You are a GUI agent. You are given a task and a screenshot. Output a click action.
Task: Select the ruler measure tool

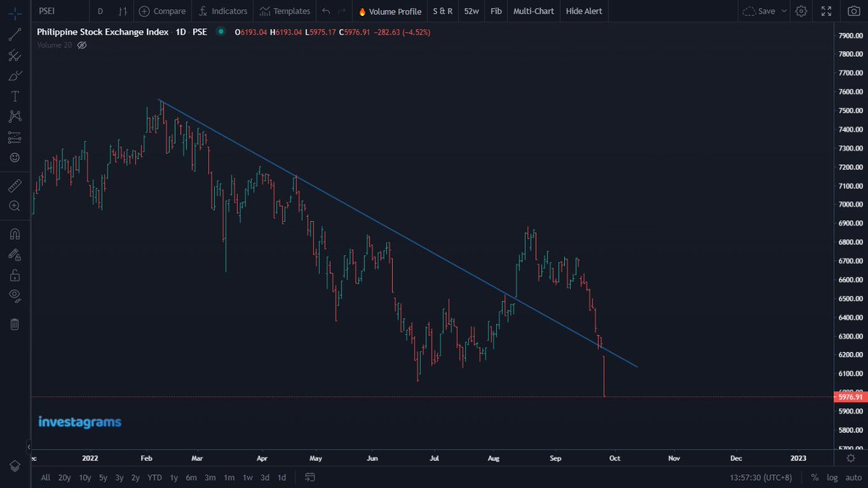[x=14, y=186]
